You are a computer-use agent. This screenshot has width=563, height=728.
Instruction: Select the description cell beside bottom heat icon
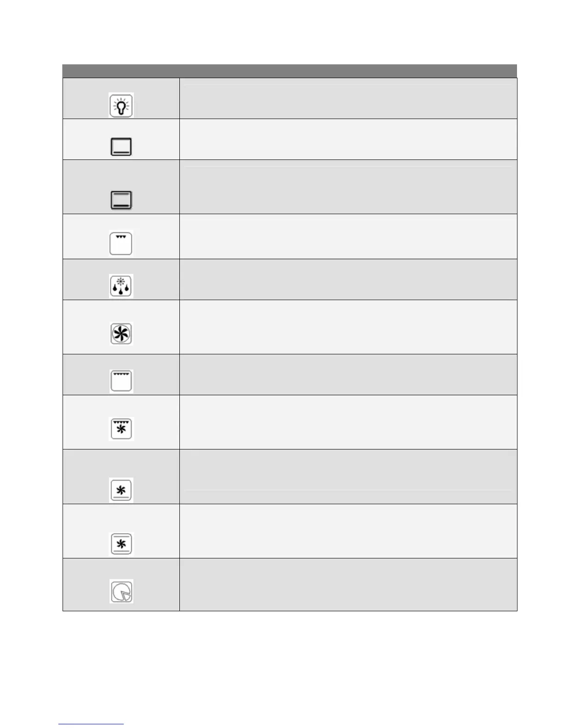(348, 139)
